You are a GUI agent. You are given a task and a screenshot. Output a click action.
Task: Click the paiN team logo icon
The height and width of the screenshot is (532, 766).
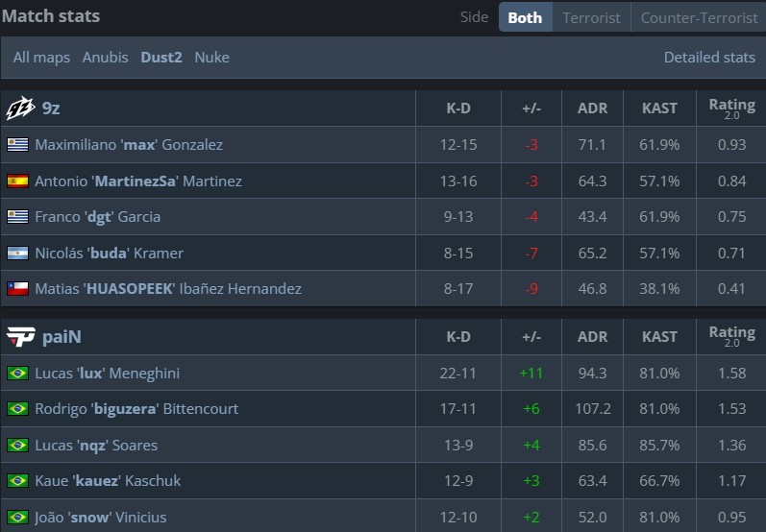[20, 336]
